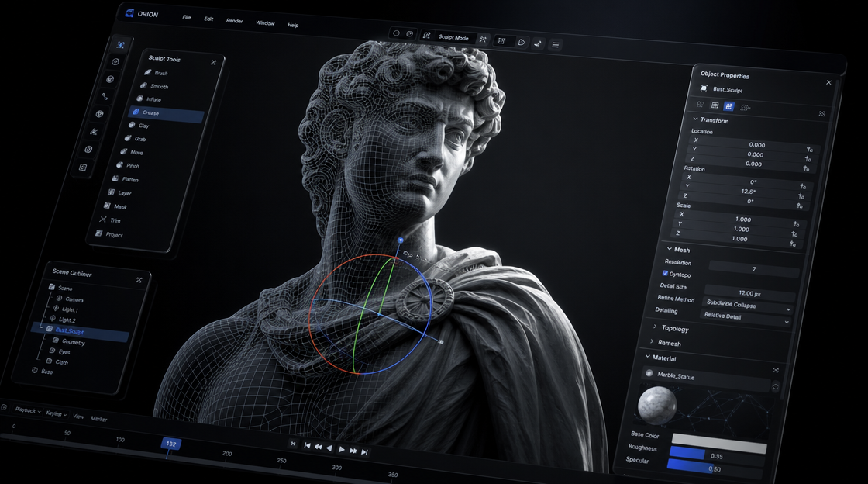The width and height of the screenshot is (868, 484).
Task: Click the circle shape icon in top toolbar
Action: tap(396, 33)
